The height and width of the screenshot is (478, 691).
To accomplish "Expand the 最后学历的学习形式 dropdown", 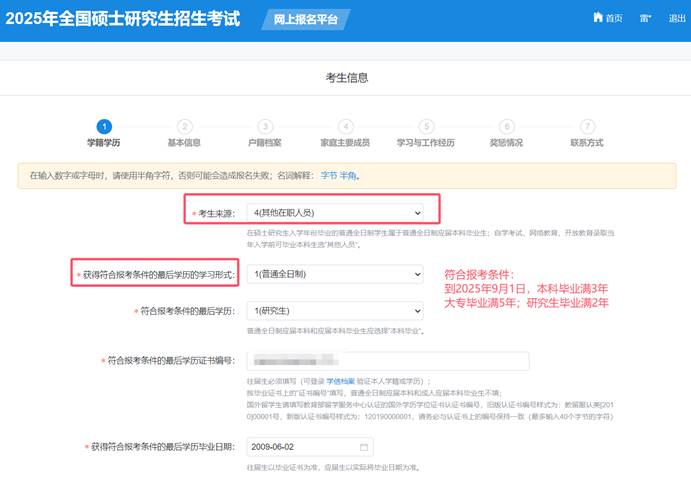I will point(334,274).
